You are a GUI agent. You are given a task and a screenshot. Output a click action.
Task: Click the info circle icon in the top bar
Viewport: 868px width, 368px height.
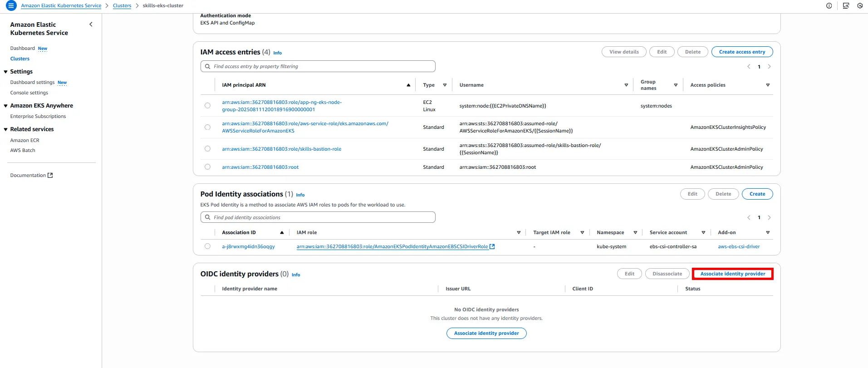[x=829, y=6]
